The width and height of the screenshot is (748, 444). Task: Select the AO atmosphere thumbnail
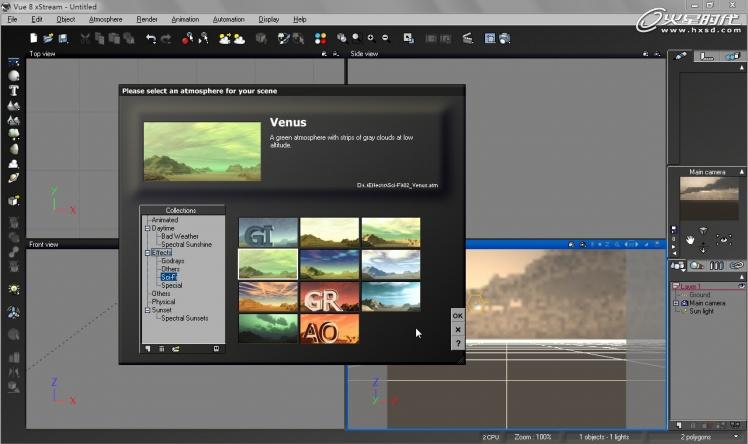(x=329, y=329)
